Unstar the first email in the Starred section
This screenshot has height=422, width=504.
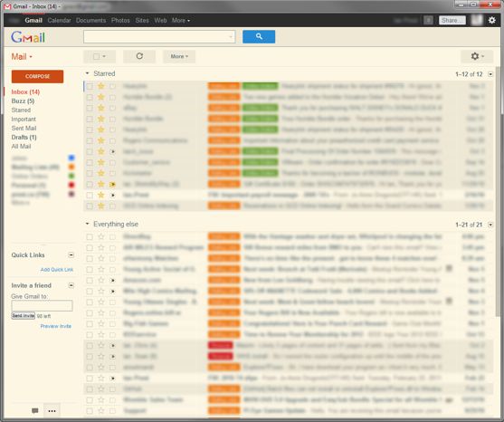click(101, 86)
